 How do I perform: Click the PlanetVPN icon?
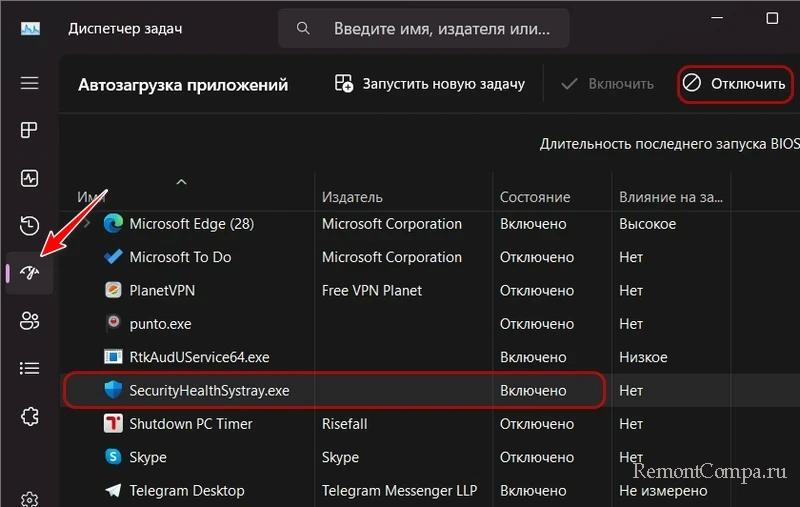click(113, 290)
